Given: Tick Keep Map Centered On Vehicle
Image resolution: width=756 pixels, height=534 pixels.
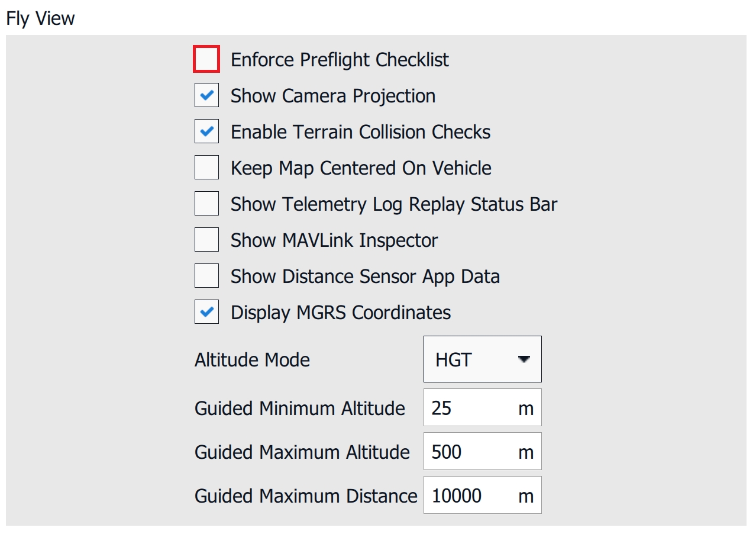Looking at the screenshot, I should [x=206, y=168].
